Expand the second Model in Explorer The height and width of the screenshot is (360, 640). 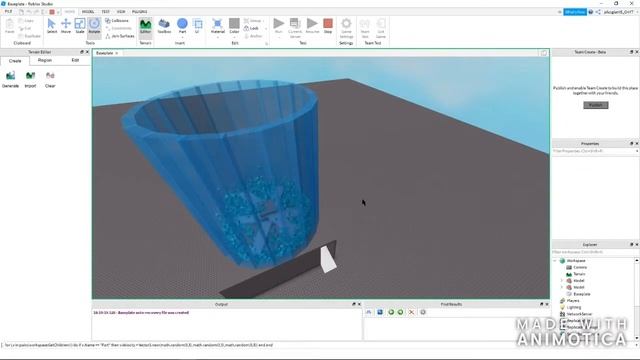(562, 287)
